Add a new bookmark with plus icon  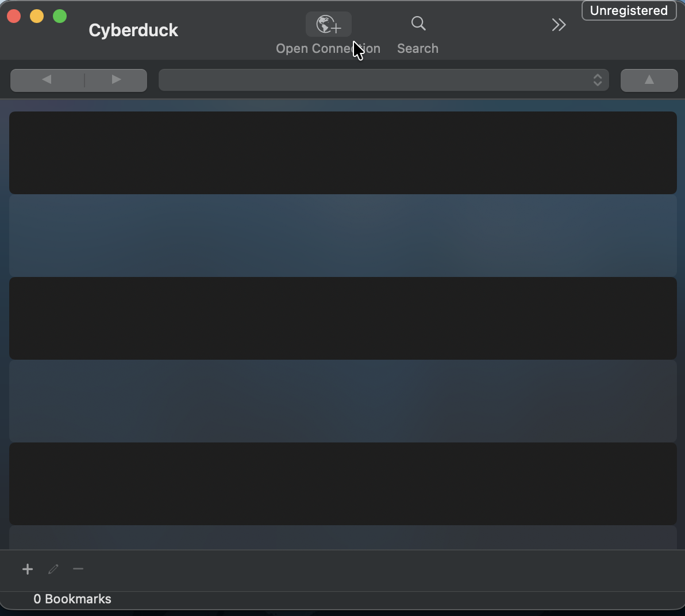(28, 569)
